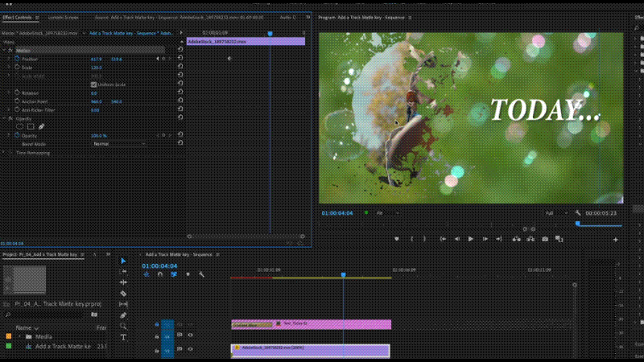644x362 pixels.
Task: Select the Type tool
Action: (123, 337)
